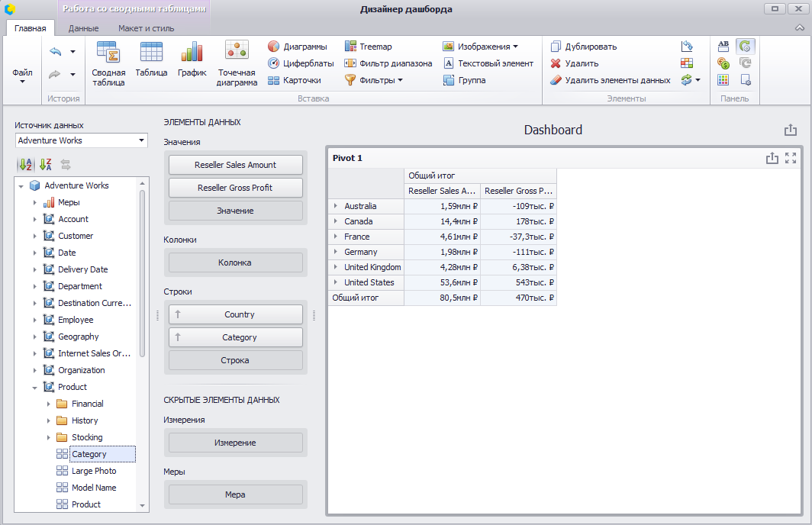Toggle sort arrow on Category row
This screenshot has width=812, height=525.
pos(178,337)
